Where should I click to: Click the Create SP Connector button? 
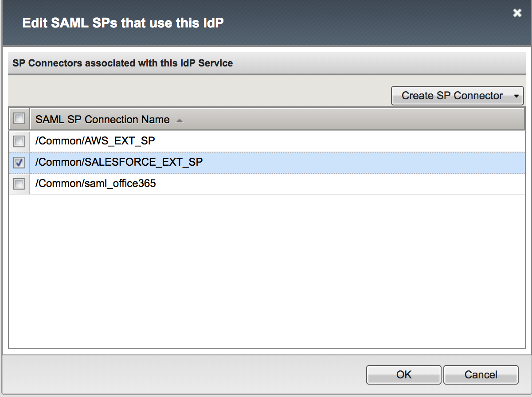pyautogui.click(x=452, y=96)
